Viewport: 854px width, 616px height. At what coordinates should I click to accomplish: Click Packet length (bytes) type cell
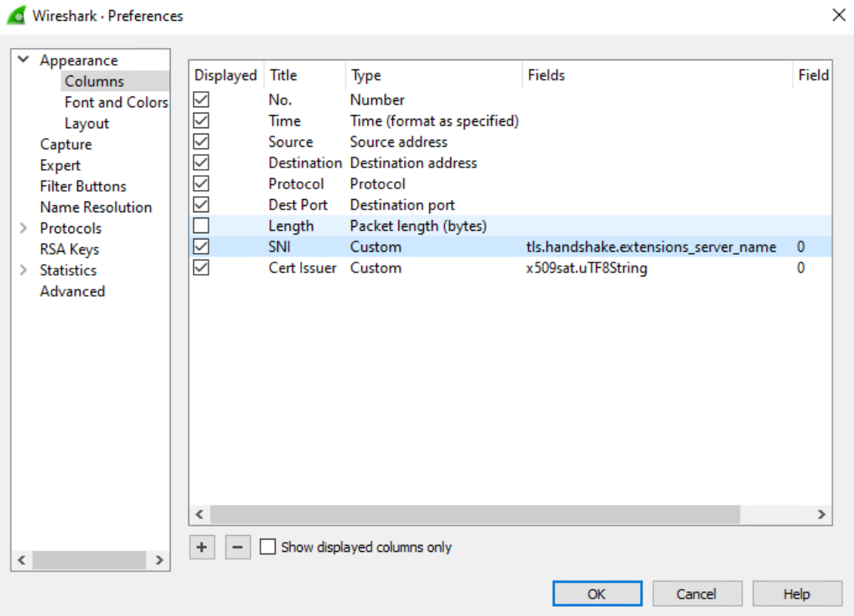(x=419, y=226)
